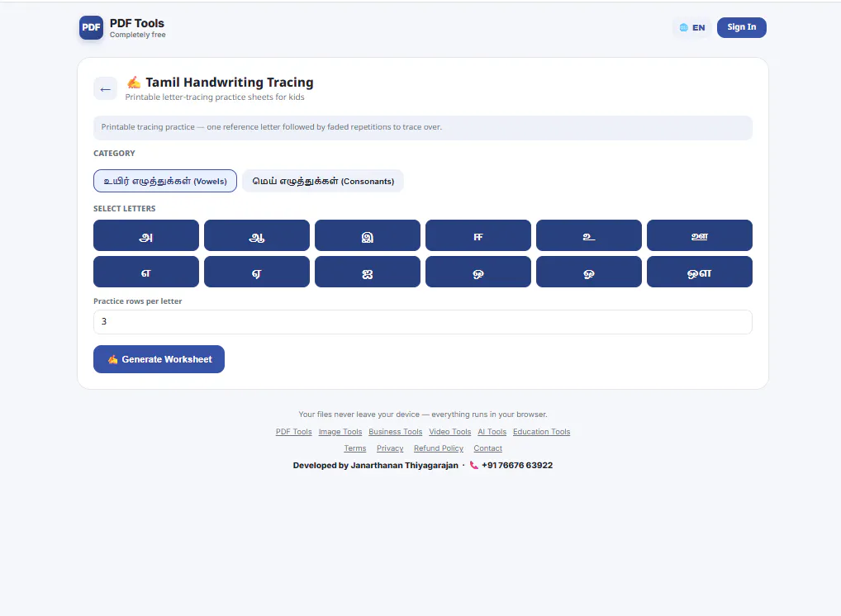The height and width of the screenshot is (616, 841).
Task: Open the EN language selector
Action: 692,28
